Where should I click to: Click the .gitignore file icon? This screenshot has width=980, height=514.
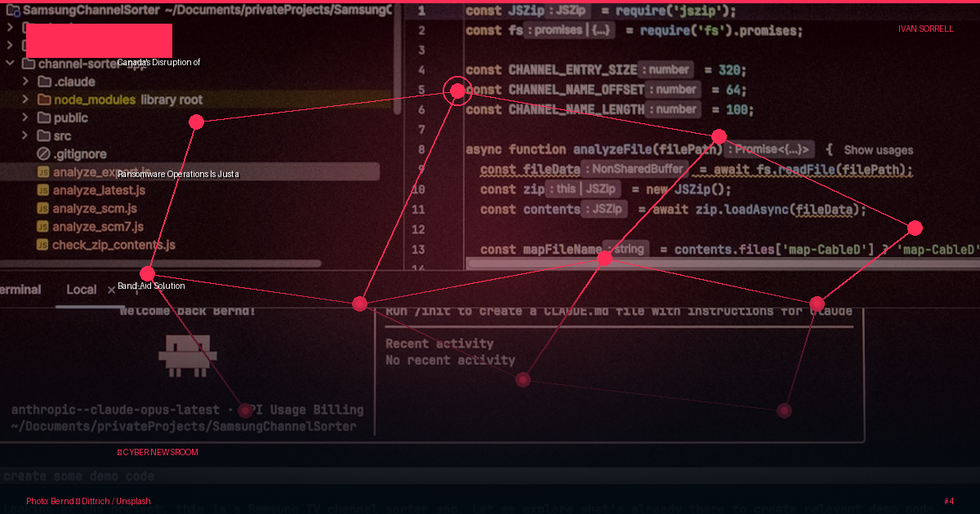point(43,153)
